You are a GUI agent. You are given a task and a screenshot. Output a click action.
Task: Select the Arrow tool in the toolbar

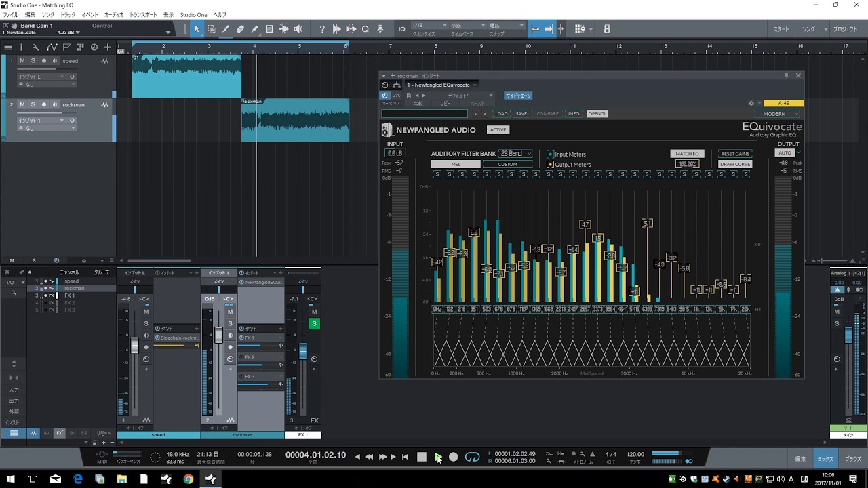coord(197,28)
